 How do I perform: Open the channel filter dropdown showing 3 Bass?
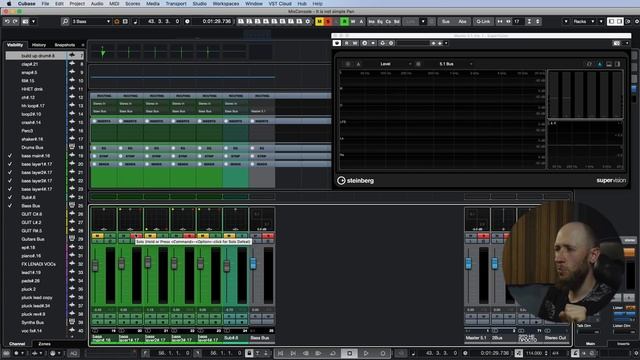coord(91,21)
